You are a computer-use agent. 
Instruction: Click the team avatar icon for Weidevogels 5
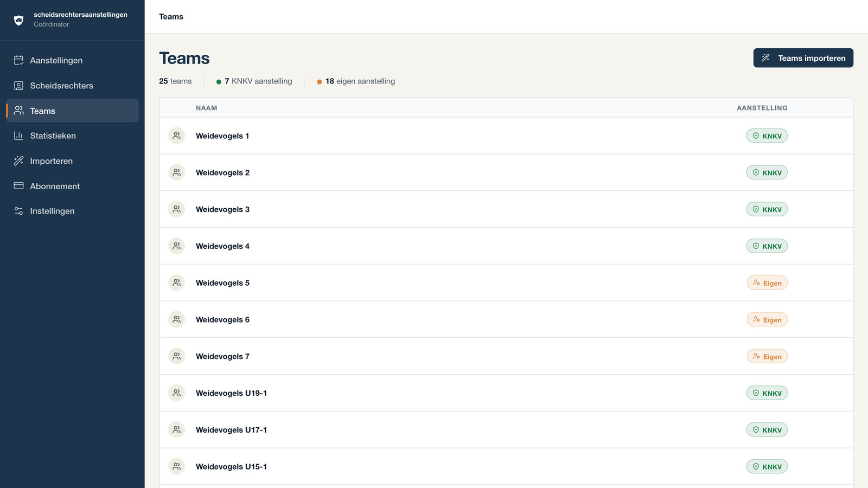tap(176, 282)
